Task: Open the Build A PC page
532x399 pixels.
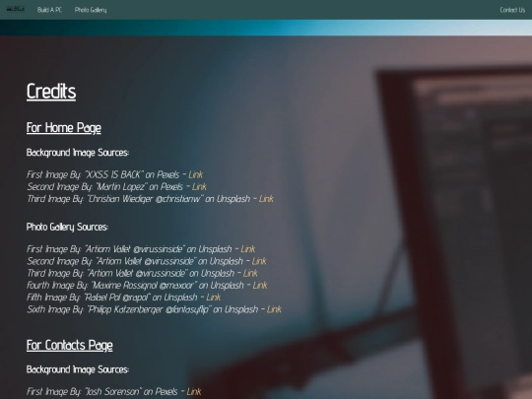Action: [49, 10]
